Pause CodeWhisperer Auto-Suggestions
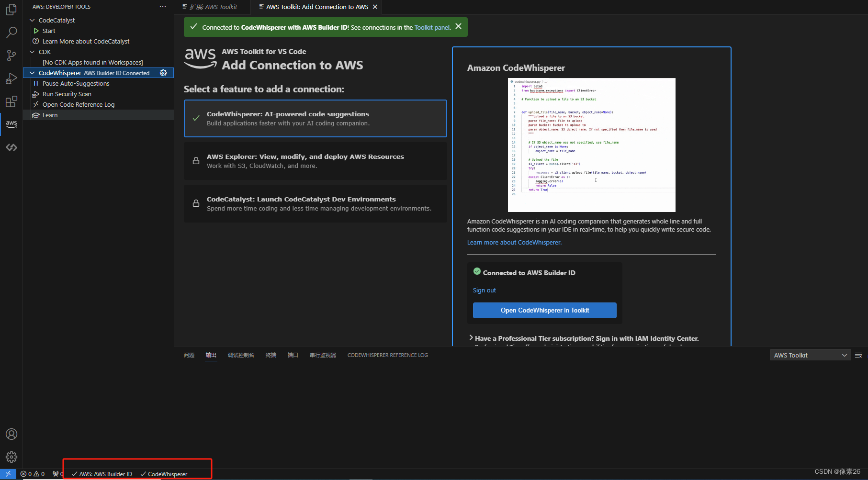 pos(76,83)
